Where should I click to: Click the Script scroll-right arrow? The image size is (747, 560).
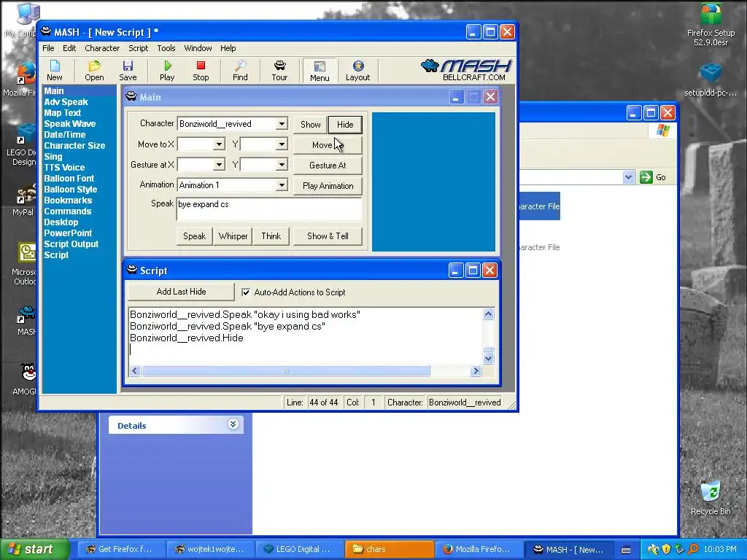476,371
